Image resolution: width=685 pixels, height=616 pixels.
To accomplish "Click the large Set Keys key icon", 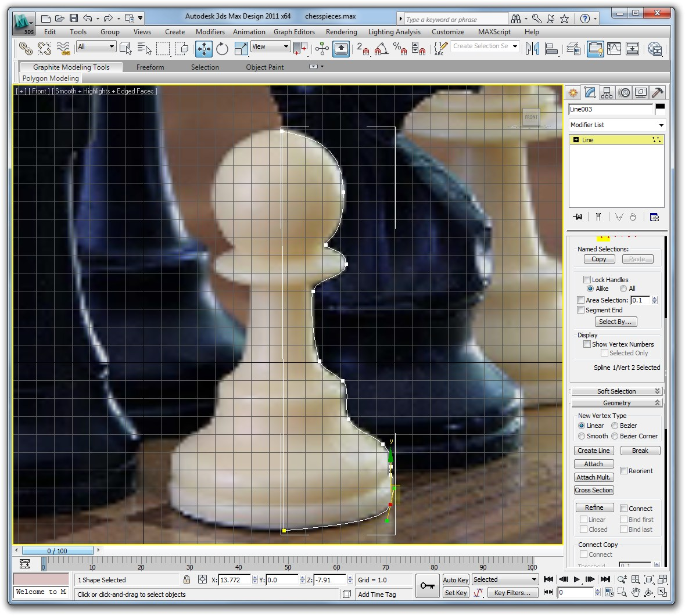I will click(x=428, y=585).
